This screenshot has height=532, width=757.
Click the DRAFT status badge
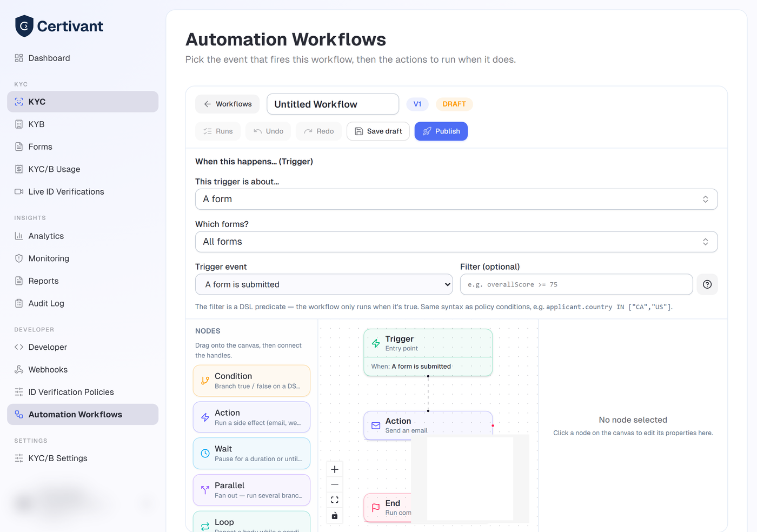[454, 104]
